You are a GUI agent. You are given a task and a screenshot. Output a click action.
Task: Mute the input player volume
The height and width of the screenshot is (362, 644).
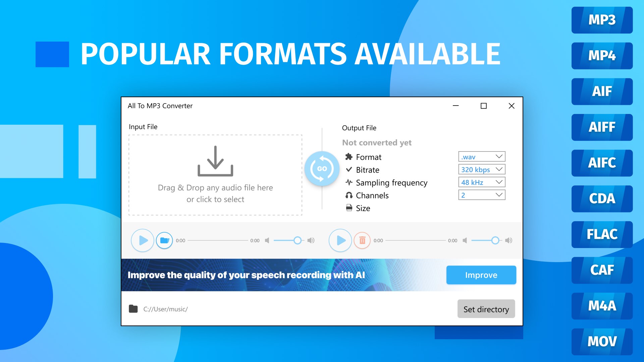click(267, 240)
